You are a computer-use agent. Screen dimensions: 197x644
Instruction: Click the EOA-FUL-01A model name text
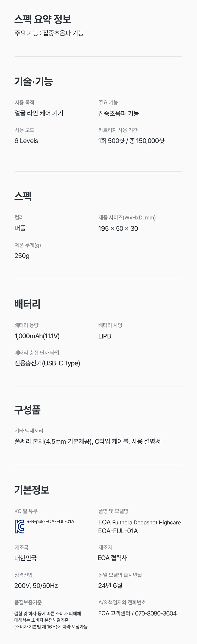(x=118, y=531)
